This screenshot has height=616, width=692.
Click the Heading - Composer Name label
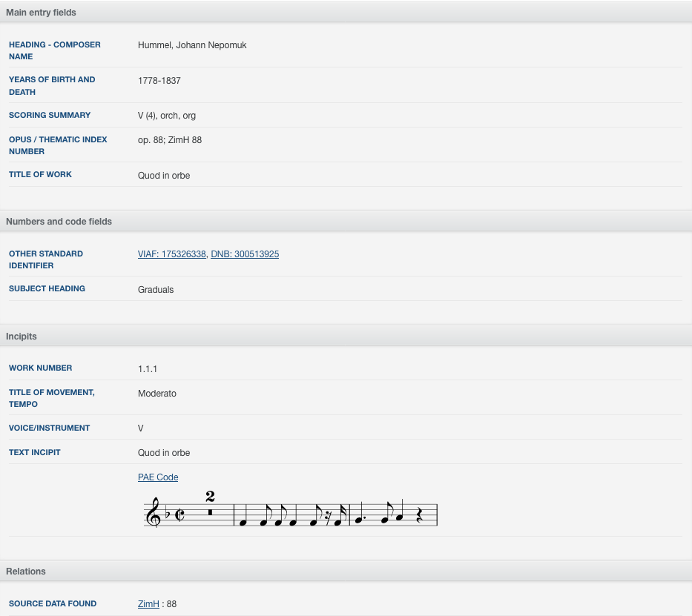pyautogui.click(x=55, y=50)
